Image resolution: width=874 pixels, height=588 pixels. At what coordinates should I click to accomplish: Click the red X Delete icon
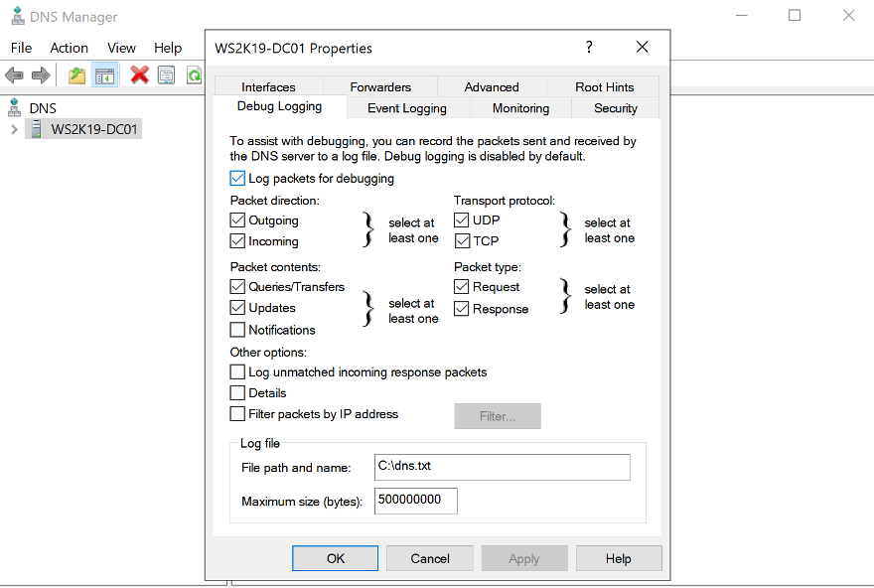tap(140, 75)
